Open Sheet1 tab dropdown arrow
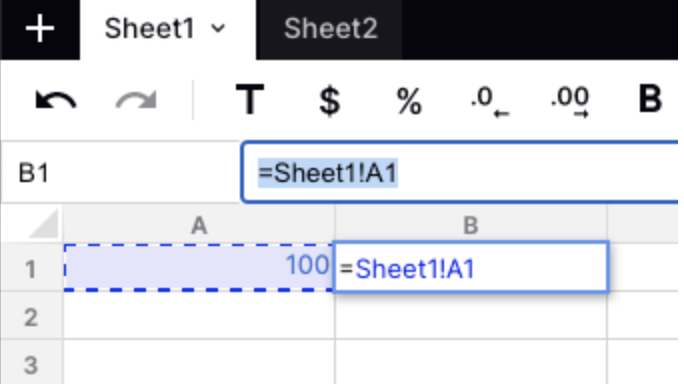Screen dimensions: 684x384 coord(218,29)
